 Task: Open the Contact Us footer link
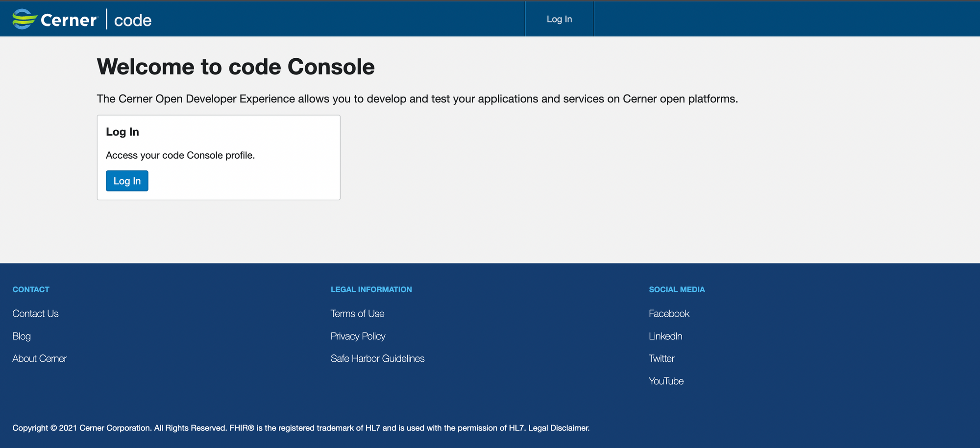(35, 313)
